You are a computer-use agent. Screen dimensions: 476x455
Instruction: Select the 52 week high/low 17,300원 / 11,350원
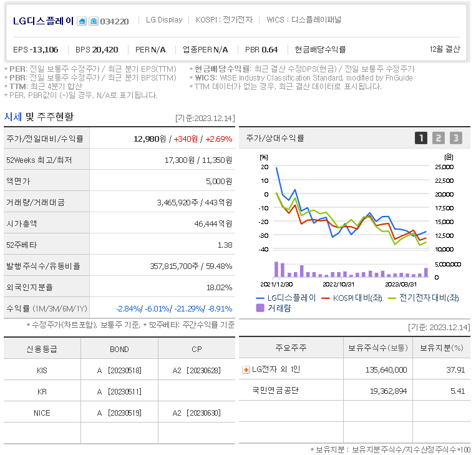pyautogui.click(x=198, y=160)
